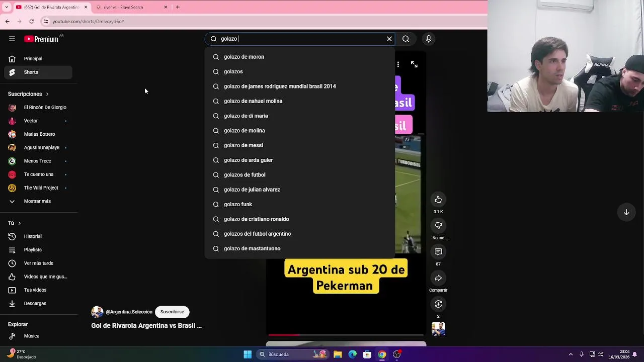Like the short with thumbs up
The height and width of the screenshot is (362, 644).
438,200
